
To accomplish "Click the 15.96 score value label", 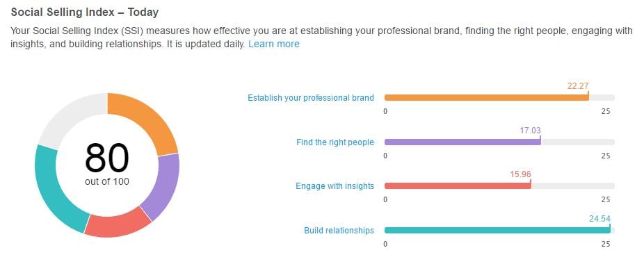I will coord(520,174).
